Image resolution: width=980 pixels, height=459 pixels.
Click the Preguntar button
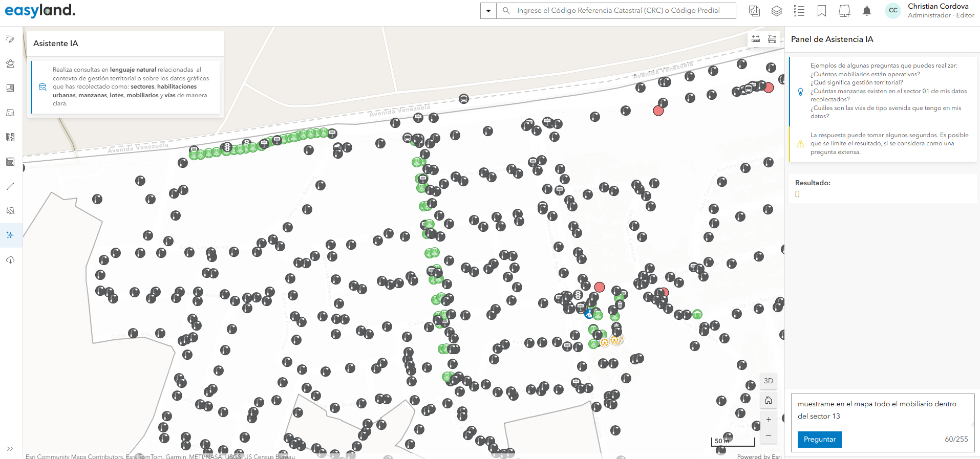coord(819,439)
